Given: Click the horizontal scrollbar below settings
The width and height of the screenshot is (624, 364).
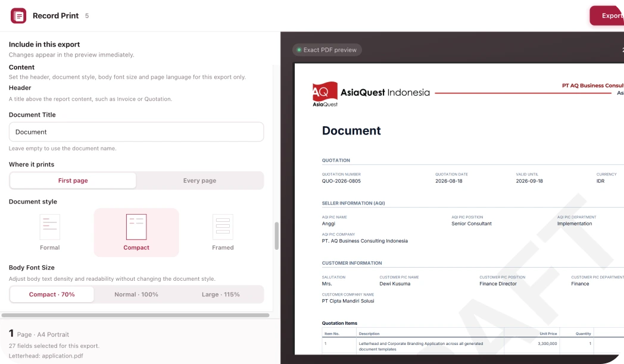Looking at the screenshot, I should [x=135, y=315].
